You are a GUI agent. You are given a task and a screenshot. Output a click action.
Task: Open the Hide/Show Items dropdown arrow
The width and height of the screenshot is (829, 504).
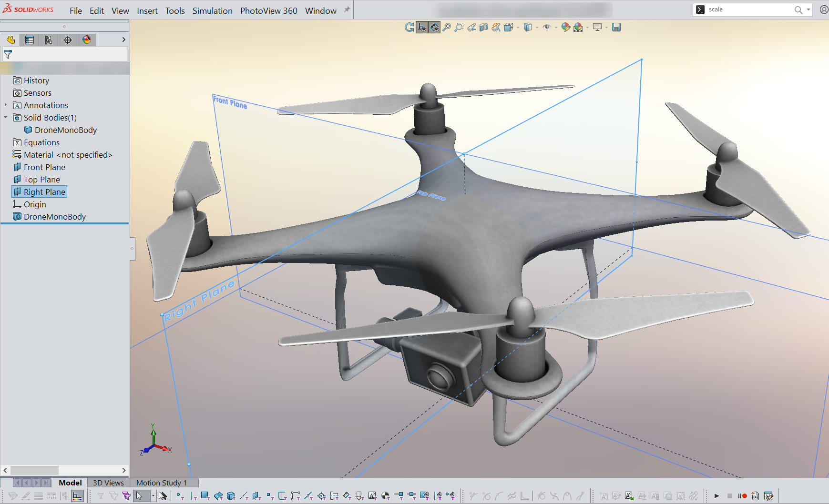coord(556,28)
